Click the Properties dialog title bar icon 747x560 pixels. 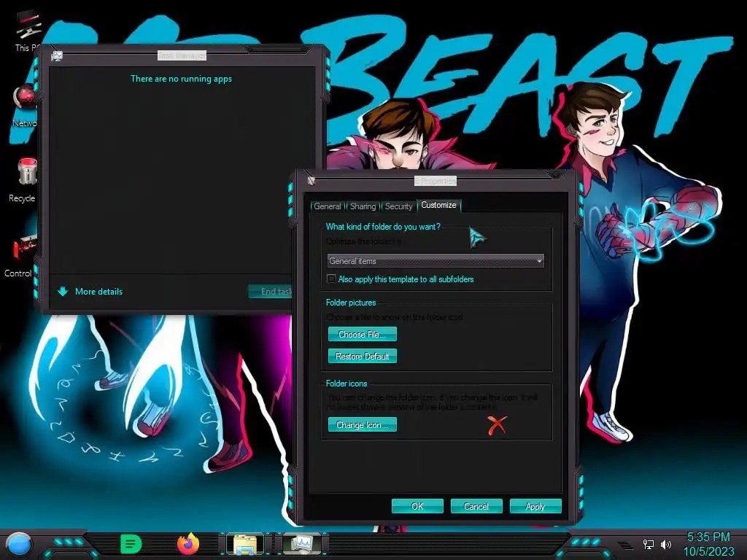click(x=311, y=181)
